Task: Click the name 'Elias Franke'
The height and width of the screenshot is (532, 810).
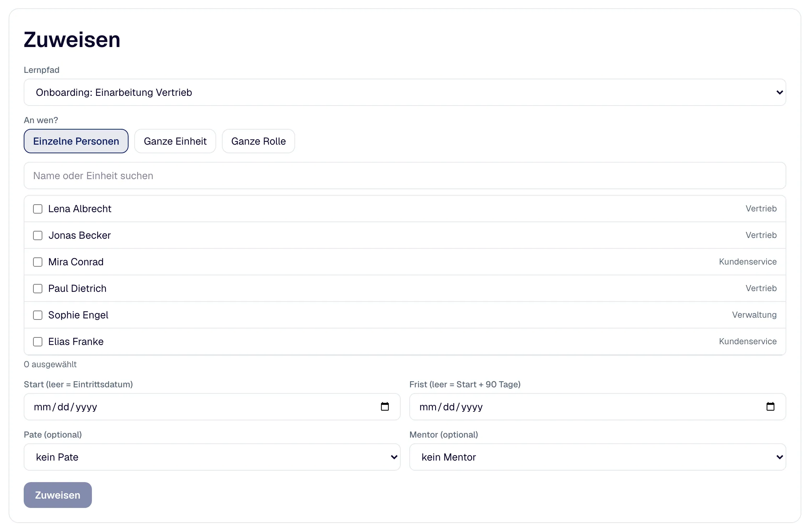Action: [76, 342]
